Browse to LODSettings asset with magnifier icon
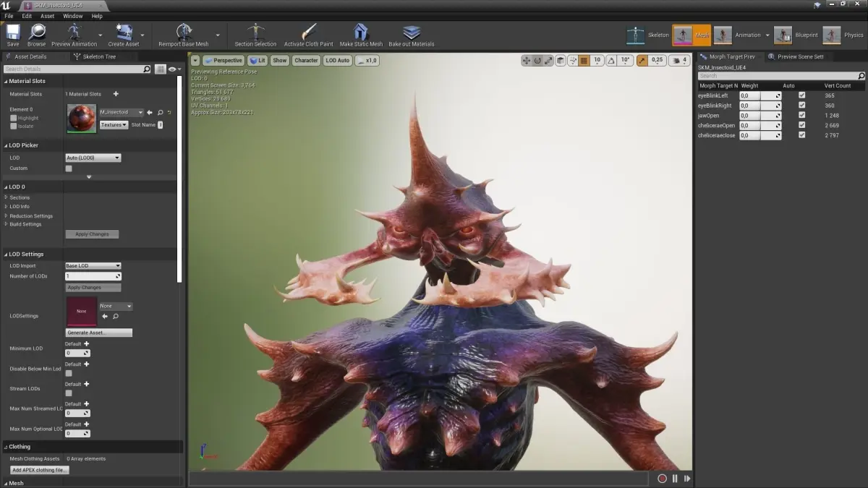Screen dimensions: 868x488 (115, 316)
